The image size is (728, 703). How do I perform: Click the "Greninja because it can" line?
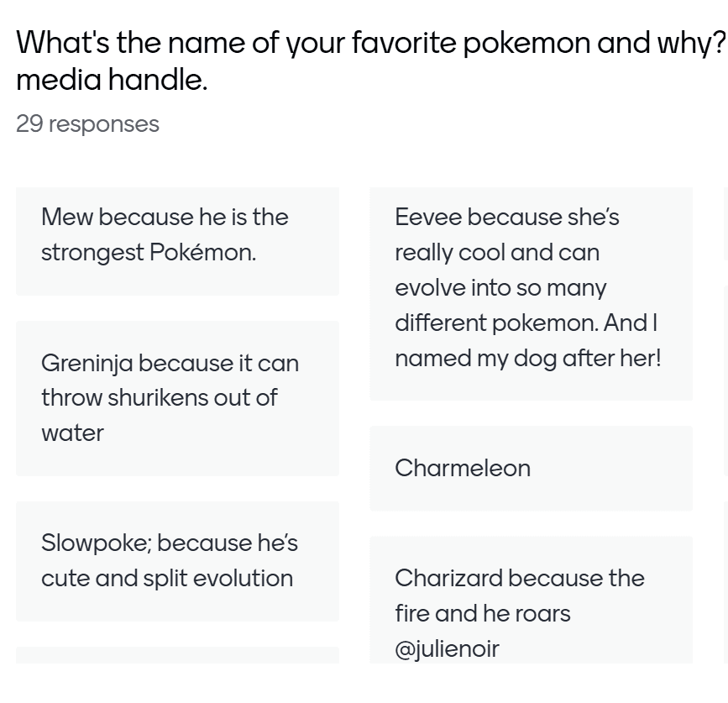point(170,364)
